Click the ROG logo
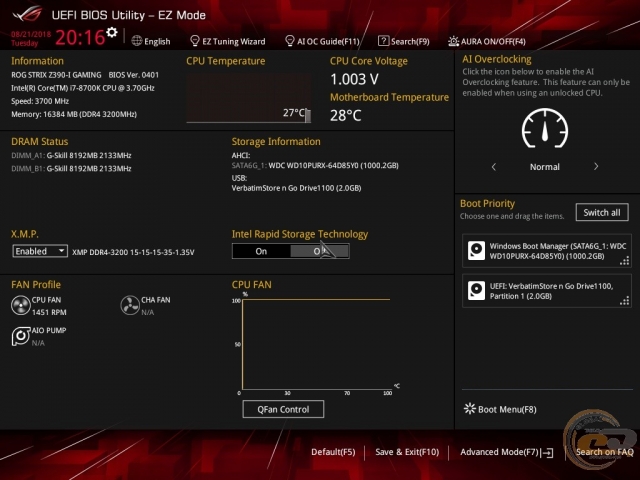The width and height of the screenshot is (640, 480). coord(27,13)
